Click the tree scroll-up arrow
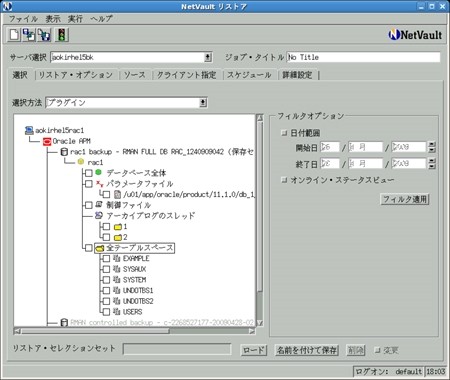This screenshot has width=450, height=380. pyautogui.click(x=260, y=118)
